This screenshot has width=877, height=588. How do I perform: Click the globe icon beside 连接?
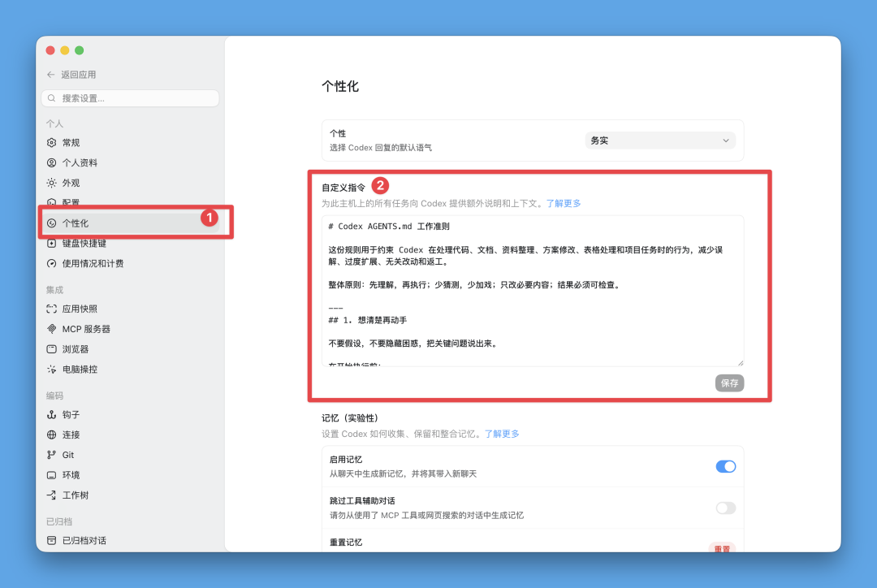[x=51, y=435]
